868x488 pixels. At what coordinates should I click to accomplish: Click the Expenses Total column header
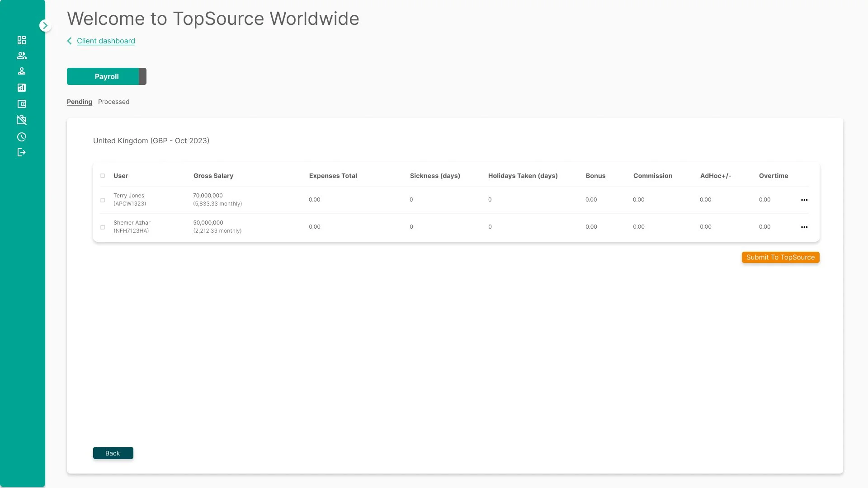coord(333,176)
